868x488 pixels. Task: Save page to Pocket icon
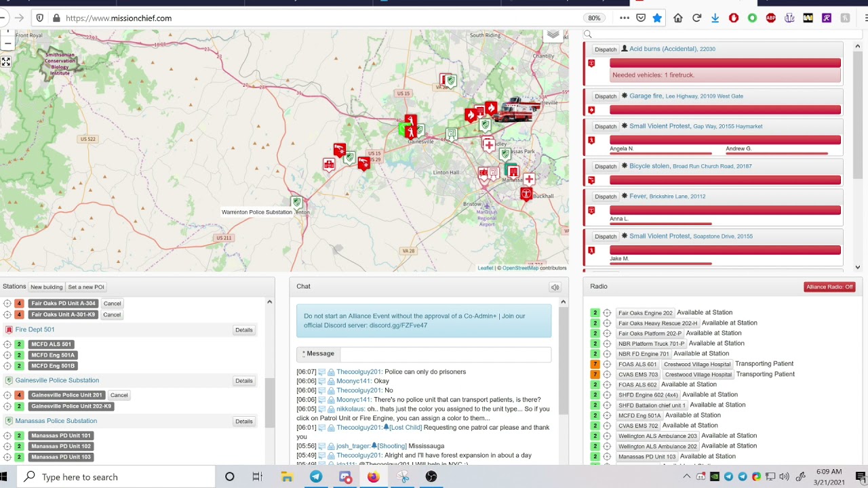point(641,18)
